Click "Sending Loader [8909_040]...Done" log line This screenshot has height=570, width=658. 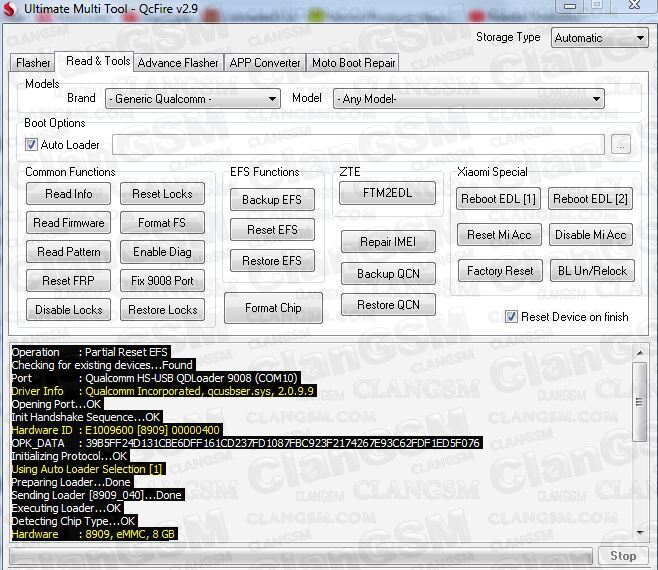(x=97, y=495)
